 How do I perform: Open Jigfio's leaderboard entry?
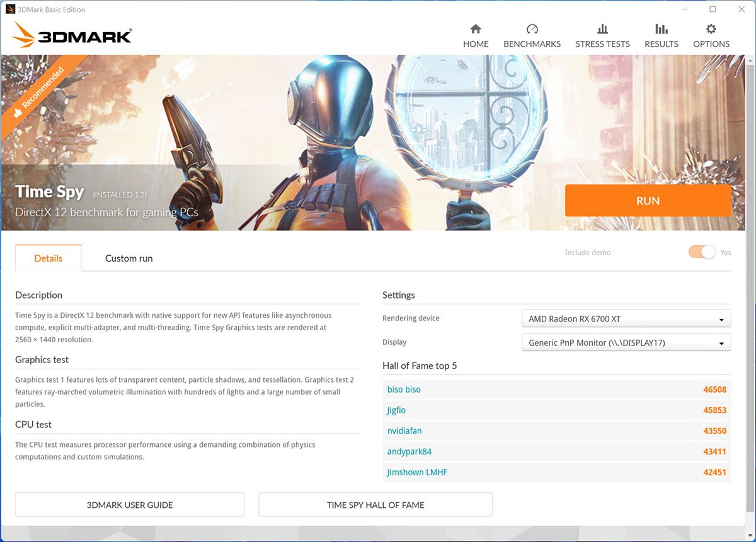tap(396, 410)
